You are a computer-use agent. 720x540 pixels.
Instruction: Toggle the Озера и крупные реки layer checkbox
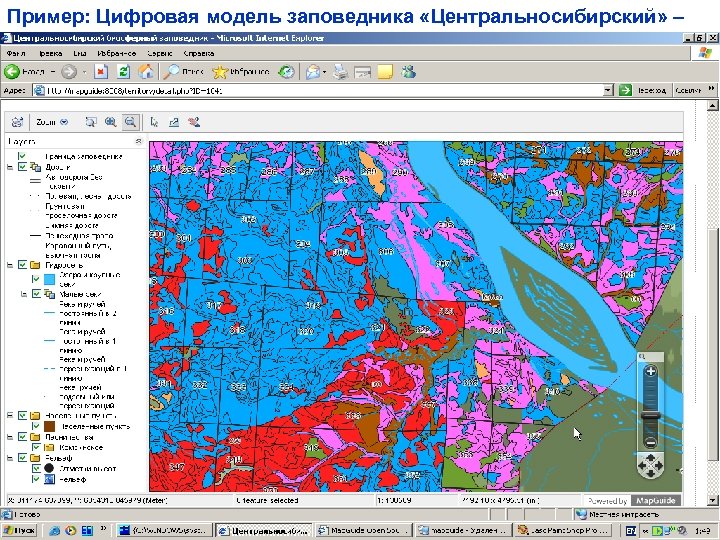(x=36, y=279)
